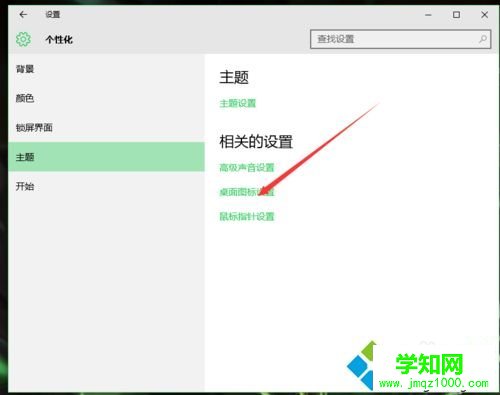Click the 桌面图标设置 link
This screenshot has height=395, width=500.
pyautogui.click(x=247, y=192)
